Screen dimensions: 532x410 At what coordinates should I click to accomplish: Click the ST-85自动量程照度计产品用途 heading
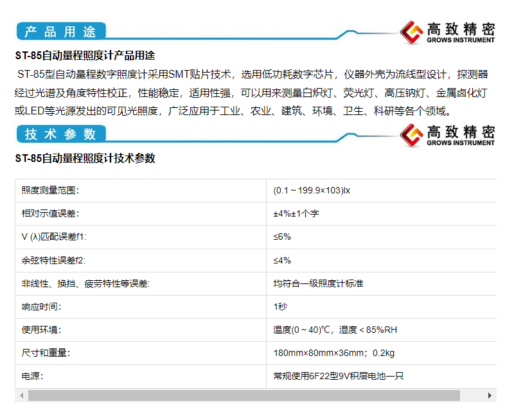coord(85,56)
